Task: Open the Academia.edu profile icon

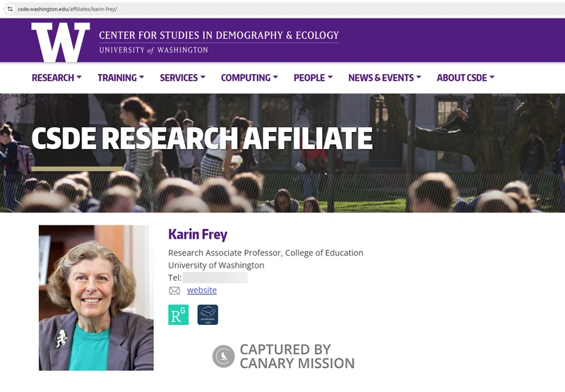Action: click(208, 314)
